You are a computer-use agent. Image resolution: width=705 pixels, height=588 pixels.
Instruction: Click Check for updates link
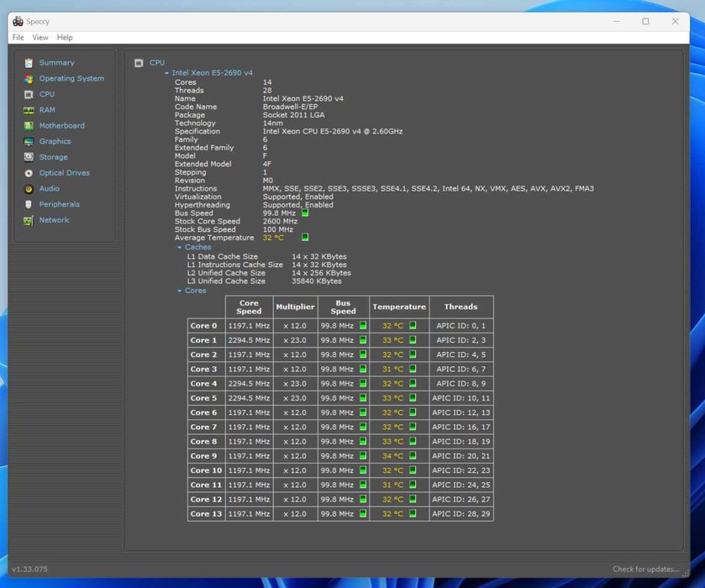point(645,570)
